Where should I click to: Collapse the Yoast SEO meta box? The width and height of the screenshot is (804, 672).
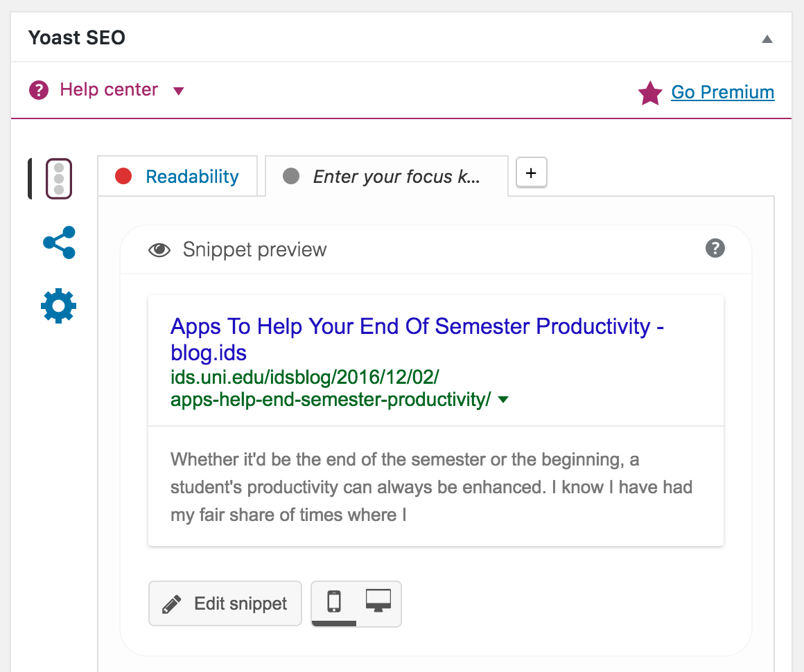pos(767,39)
